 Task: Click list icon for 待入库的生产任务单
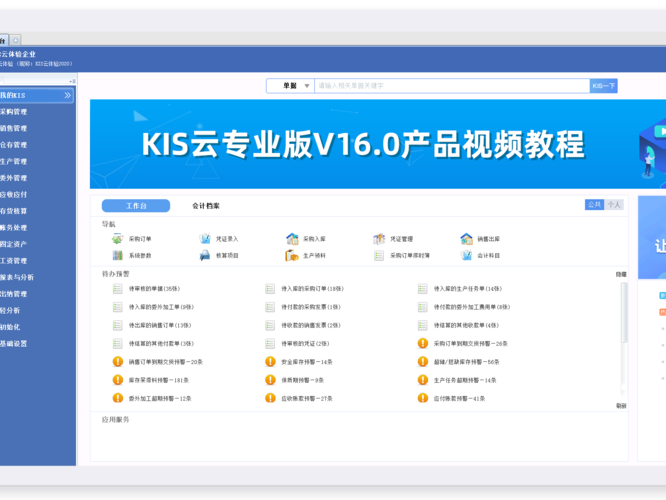423,289
